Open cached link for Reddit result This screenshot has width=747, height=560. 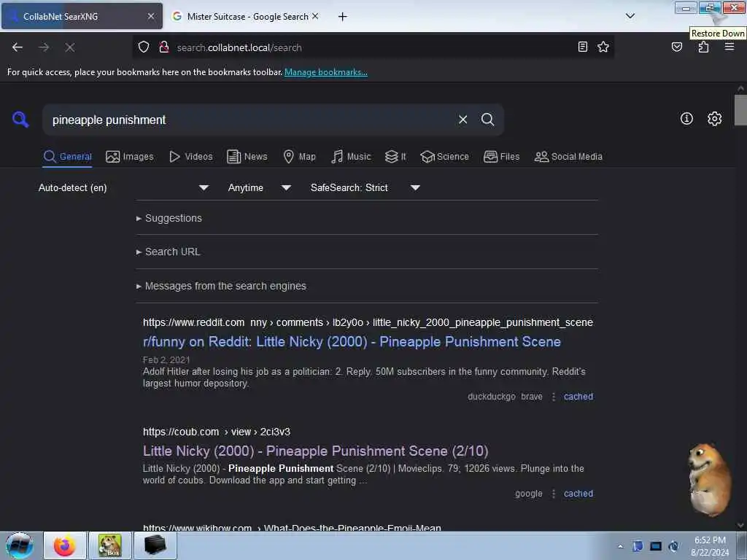pyautogui.click(x=578, y=396)
